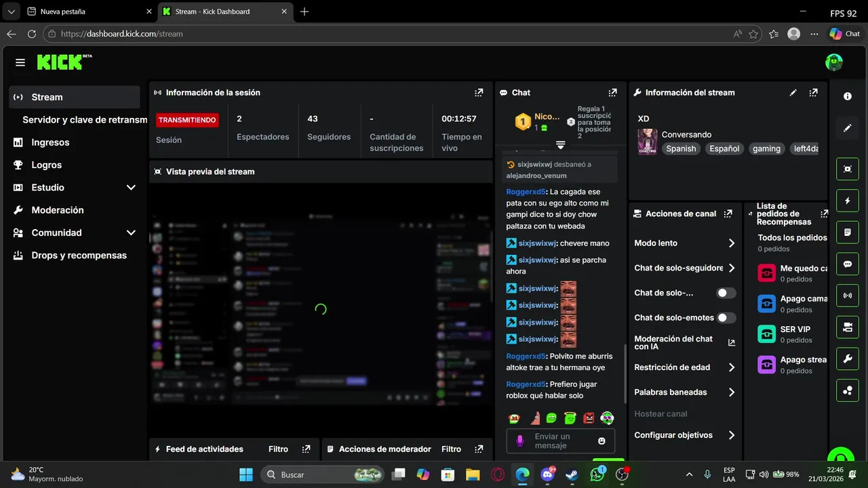
Task: Select Stream in the left sidebar
Action: coord(75,97)
